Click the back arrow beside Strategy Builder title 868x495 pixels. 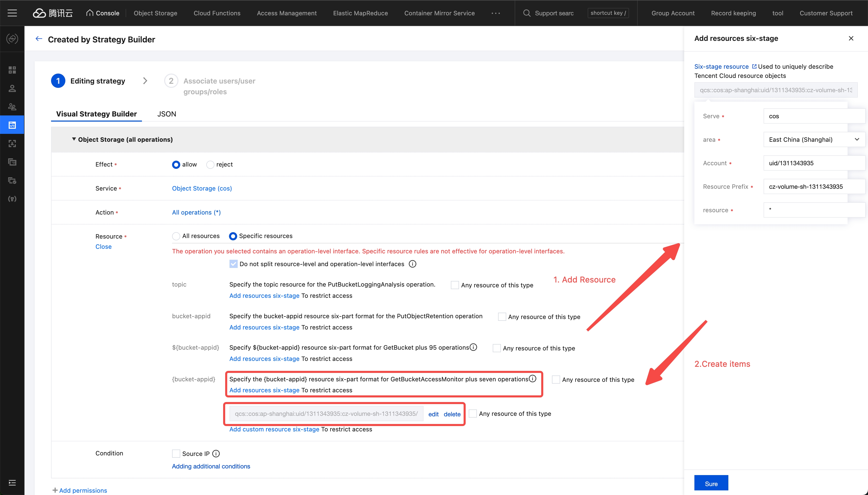[x=39, y=39]
